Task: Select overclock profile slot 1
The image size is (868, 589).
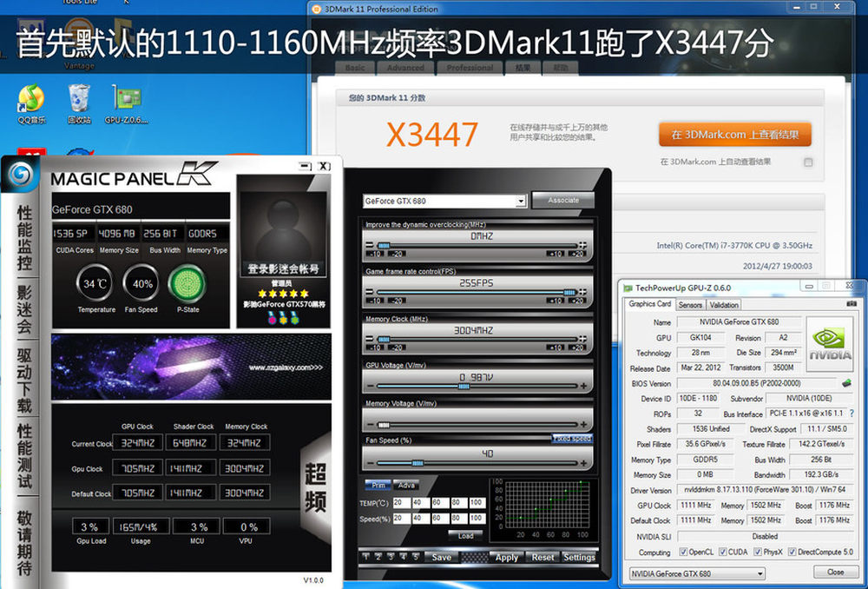Action: (366, 556)
